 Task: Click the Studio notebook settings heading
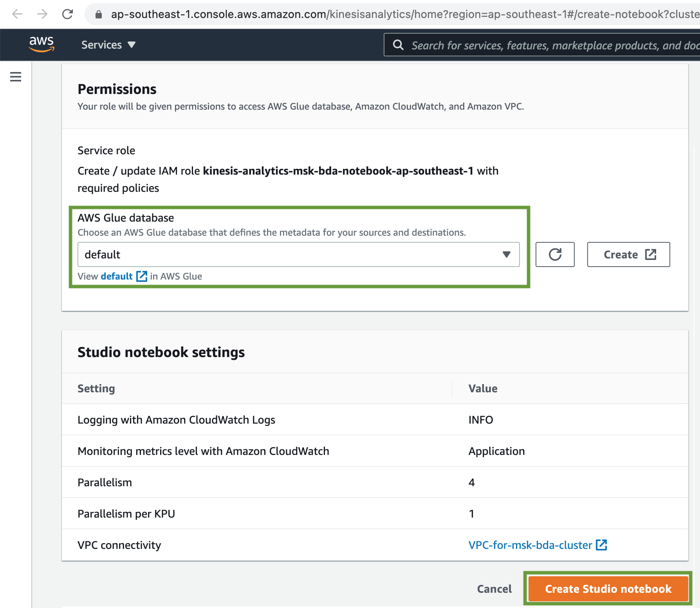161,352
